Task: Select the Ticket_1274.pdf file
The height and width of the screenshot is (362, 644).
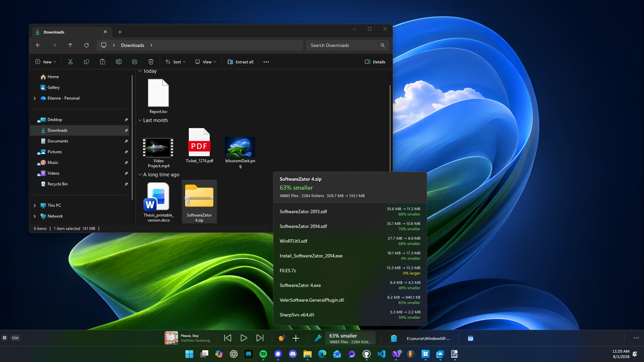Action: pos(199,146)
